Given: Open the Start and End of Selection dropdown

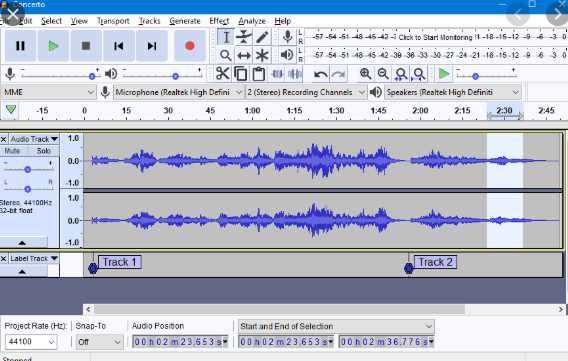Looking at the screenshot, I should click(x=336, y=327).
